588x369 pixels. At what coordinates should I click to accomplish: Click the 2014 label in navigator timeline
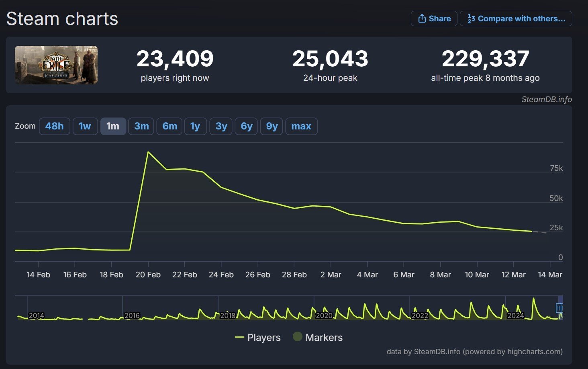click(x=36, y=316)
